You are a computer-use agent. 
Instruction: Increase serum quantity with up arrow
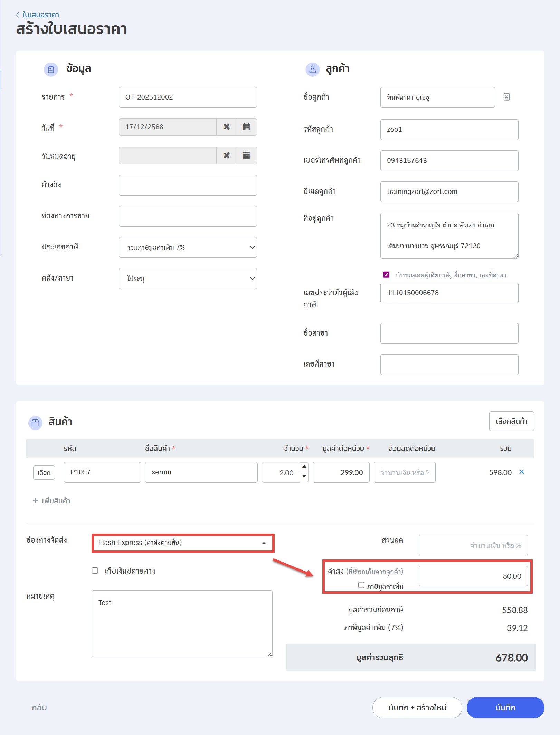click(304, 467)
